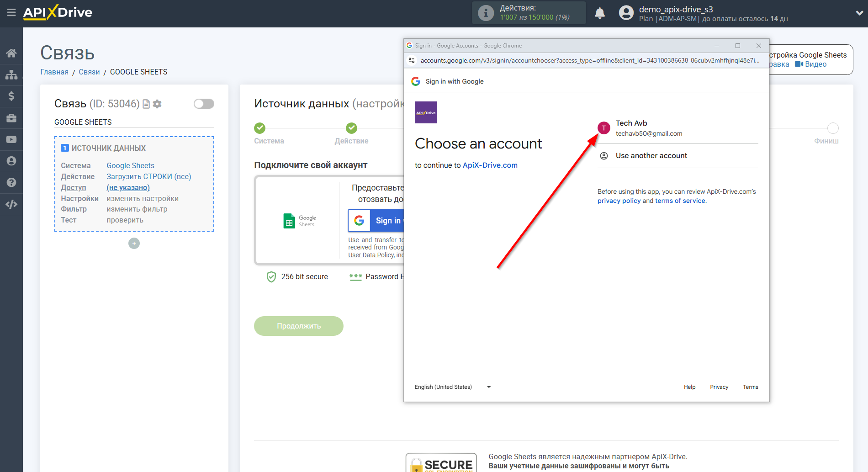The height and width of the screenshot is (472, 868).
Task: Open the help question mark icon
Action: pyautogui.click(x=11, y=182)
